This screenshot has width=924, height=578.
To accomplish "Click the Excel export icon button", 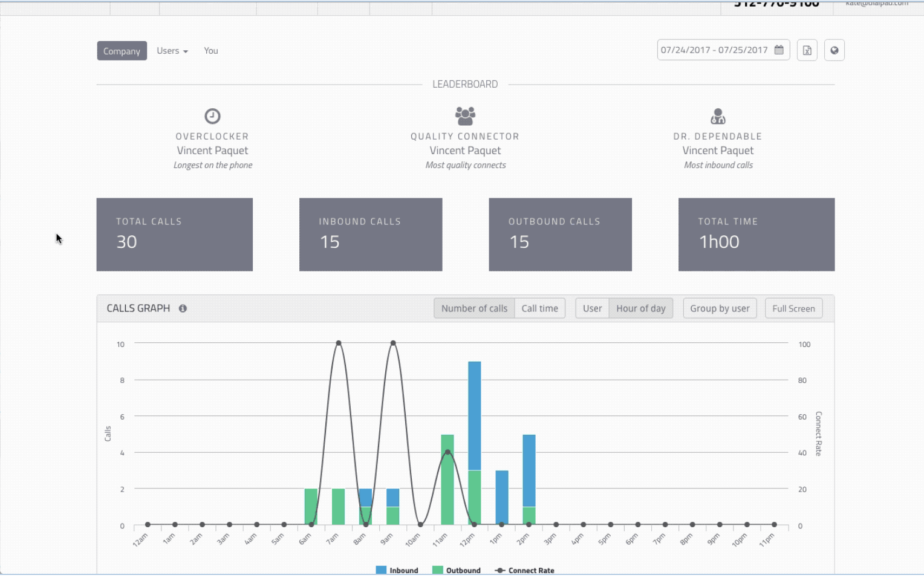I will [x=807, y=50].
